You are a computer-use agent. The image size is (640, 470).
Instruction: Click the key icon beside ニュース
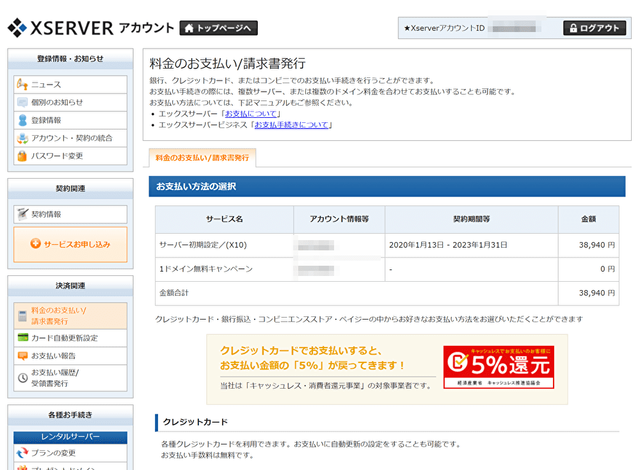22,84
